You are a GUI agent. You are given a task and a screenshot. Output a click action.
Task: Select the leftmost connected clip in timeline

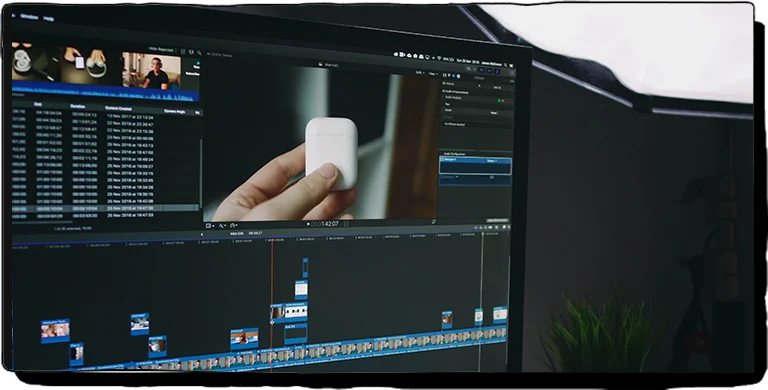point(55,331)
